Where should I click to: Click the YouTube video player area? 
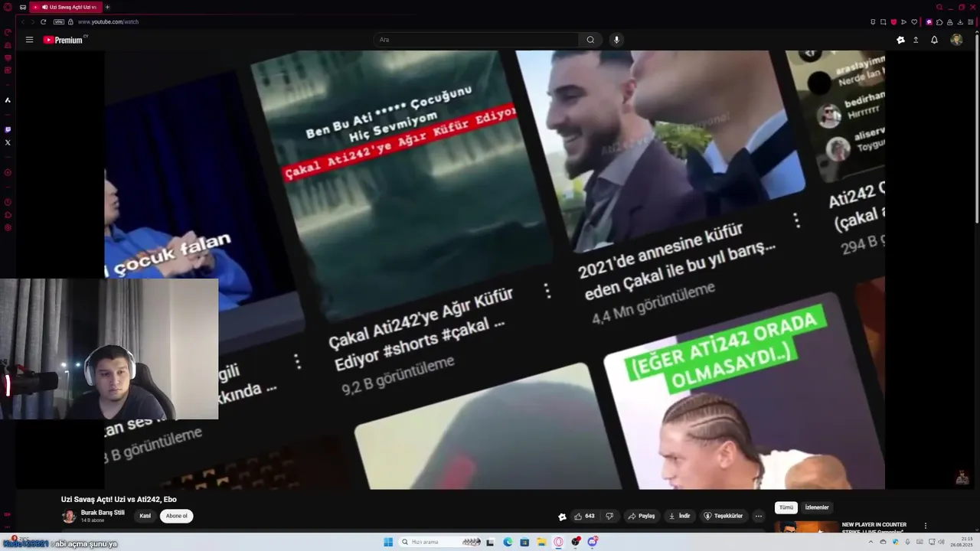[495, 269]
